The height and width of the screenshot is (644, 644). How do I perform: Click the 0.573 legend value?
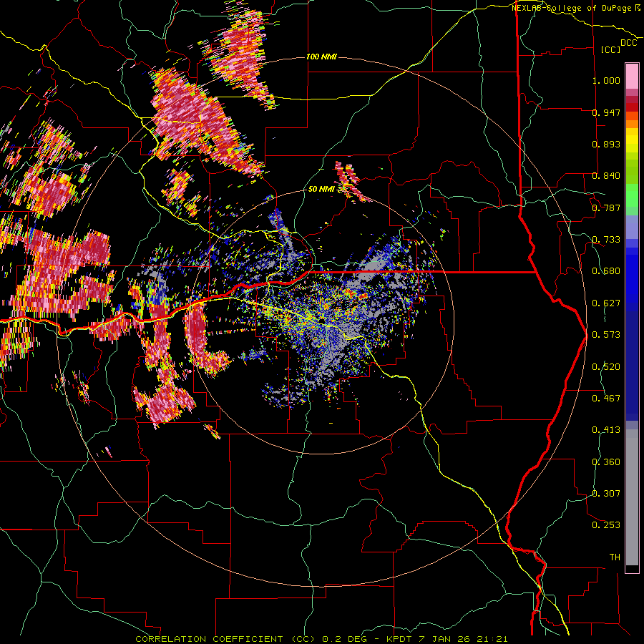(606, 335)
